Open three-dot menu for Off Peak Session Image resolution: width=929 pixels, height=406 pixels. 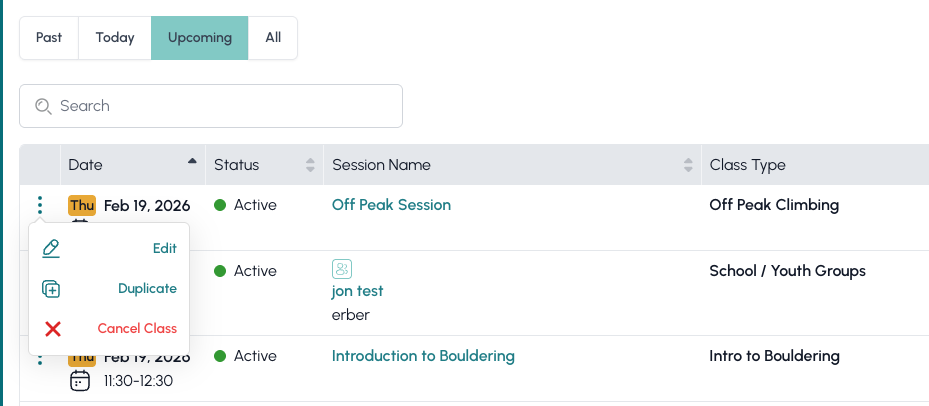click(x=40, y=205)
